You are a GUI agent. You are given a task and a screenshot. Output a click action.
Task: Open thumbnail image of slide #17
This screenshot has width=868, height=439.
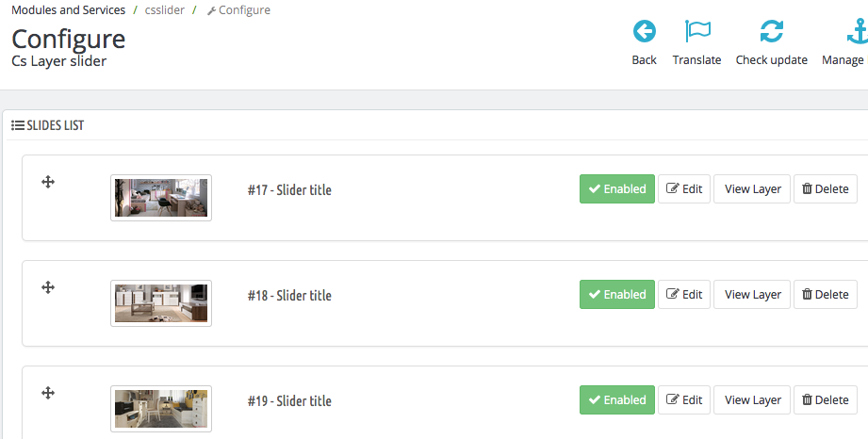click(x=161, y=198)
